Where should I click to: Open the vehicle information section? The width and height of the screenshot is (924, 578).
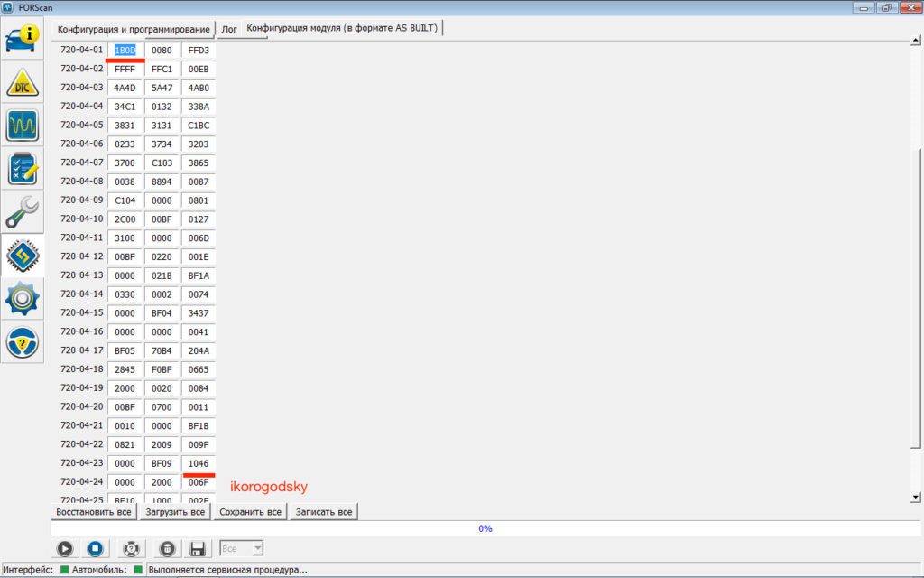tap(23, 40)
